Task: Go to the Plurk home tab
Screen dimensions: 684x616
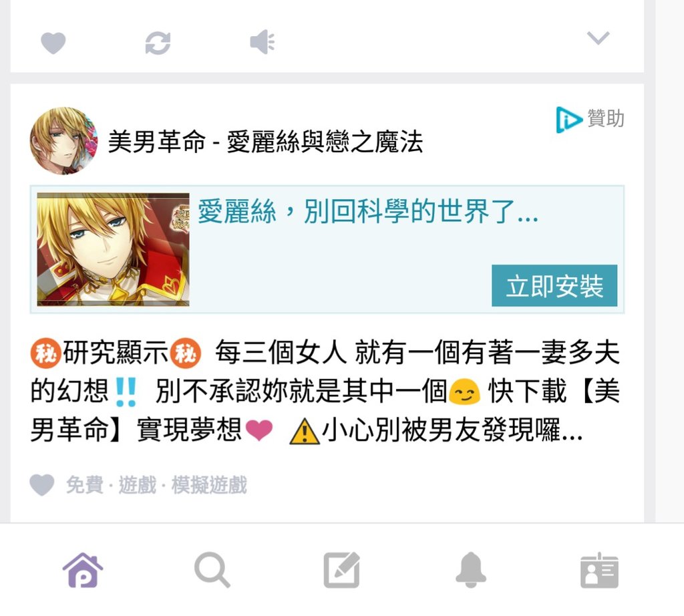Action: [x=83, y=570]
